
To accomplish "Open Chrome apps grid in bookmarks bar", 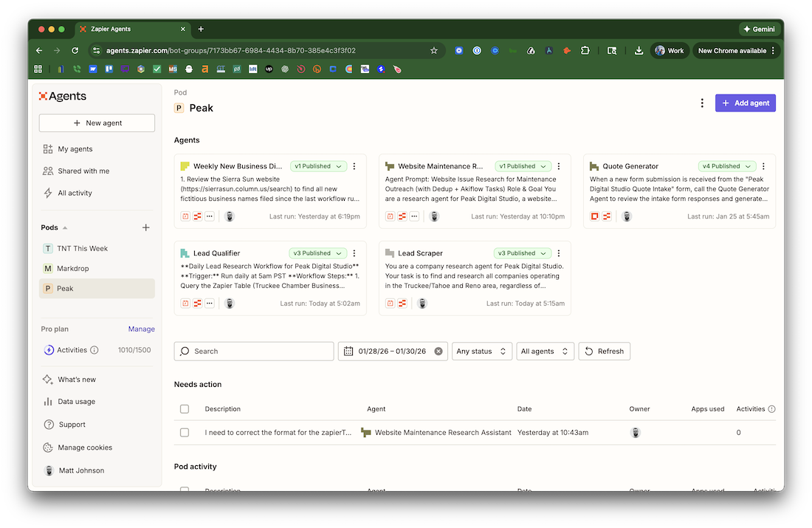I will (x=38, y=69).
